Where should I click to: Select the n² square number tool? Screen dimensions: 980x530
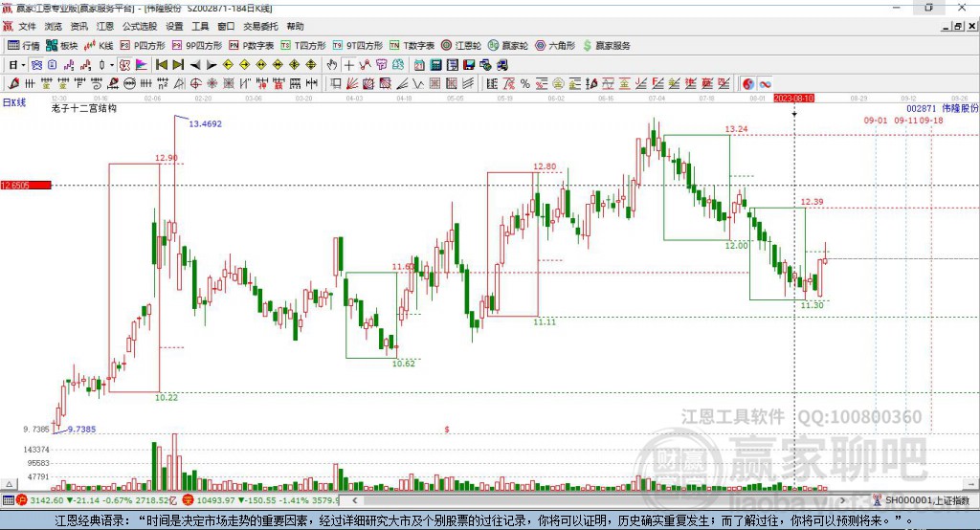[163, 84]
